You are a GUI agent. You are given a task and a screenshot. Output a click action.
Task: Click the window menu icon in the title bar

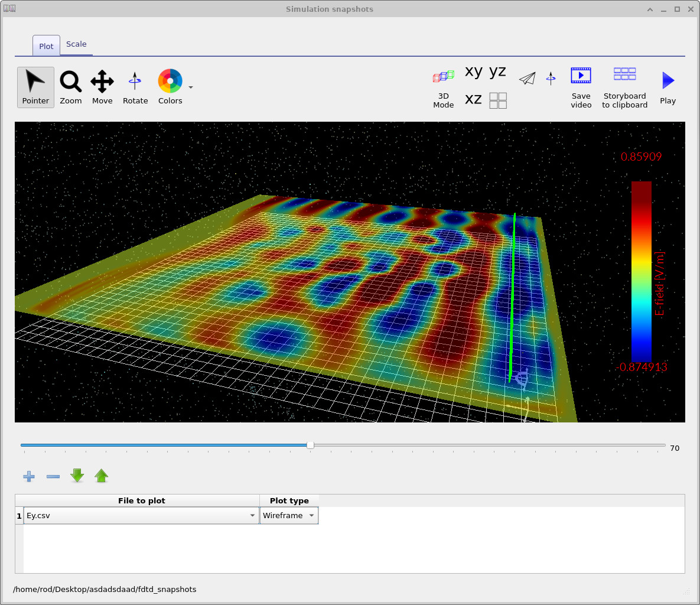[9, 8]
